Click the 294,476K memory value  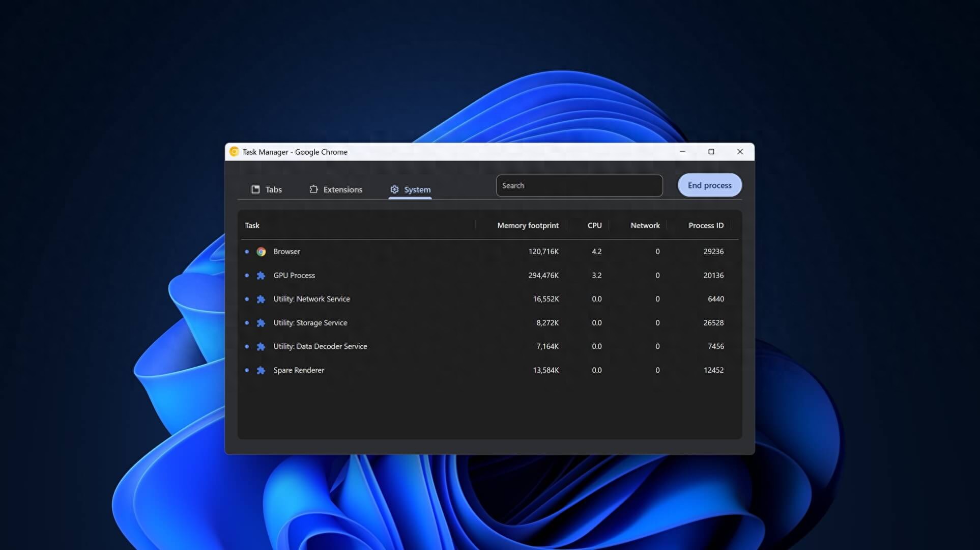point(543,276)
